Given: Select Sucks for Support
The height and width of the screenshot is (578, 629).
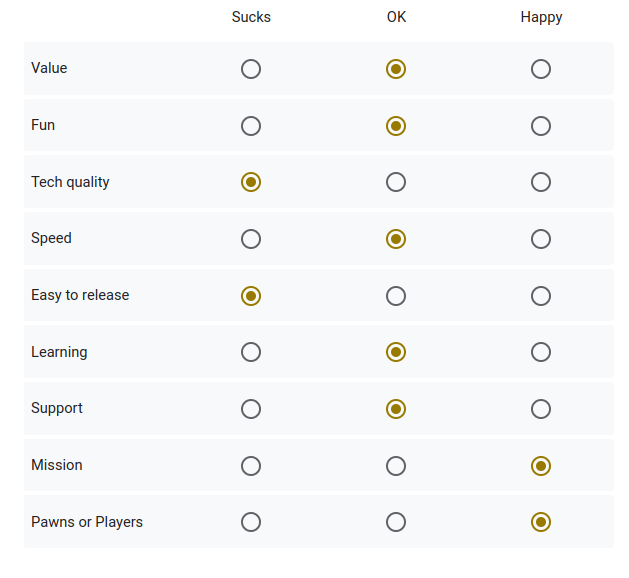Looking at the screenshot, I should 251,409.
